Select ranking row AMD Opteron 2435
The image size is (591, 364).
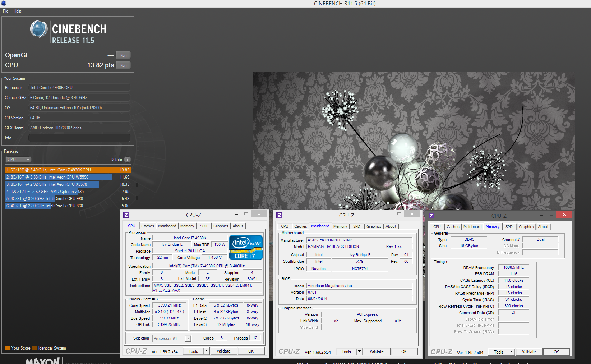coord(68,192)
